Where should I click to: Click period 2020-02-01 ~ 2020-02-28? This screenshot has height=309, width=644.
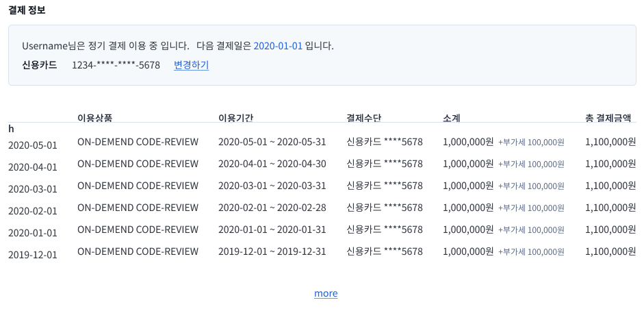[272, 208]
